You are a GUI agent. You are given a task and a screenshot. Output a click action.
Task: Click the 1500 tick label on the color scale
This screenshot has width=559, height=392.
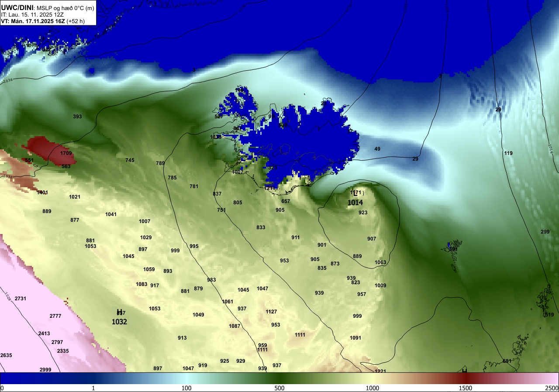click(465, 388)
